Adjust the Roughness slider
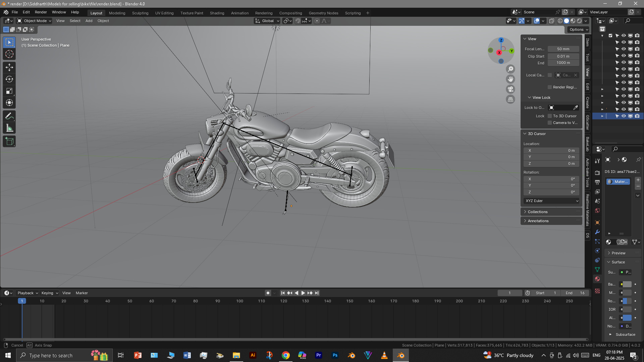This screenshot has height=362, width=644. 627,301
